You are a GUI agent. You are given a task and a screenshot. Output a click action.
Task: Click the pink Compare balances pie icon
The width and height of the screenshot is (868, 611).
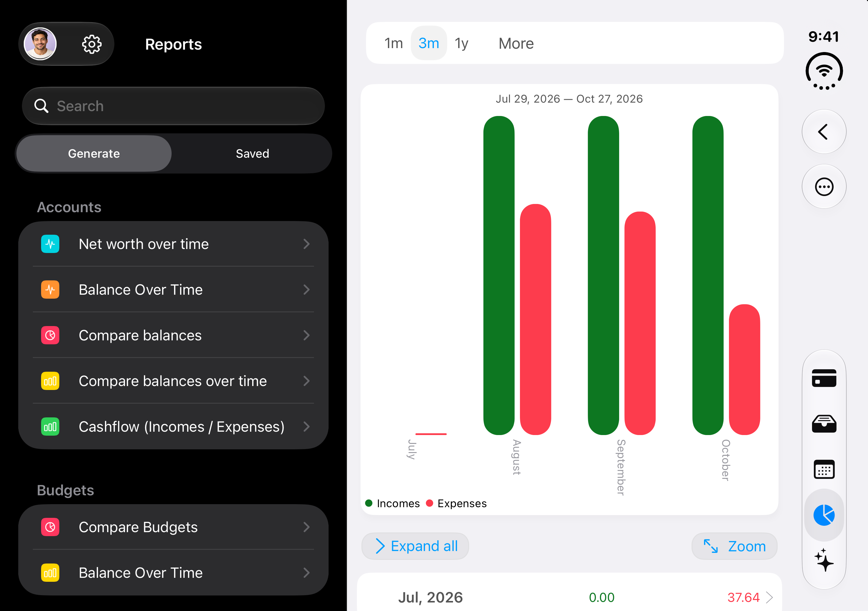point(50,335)
